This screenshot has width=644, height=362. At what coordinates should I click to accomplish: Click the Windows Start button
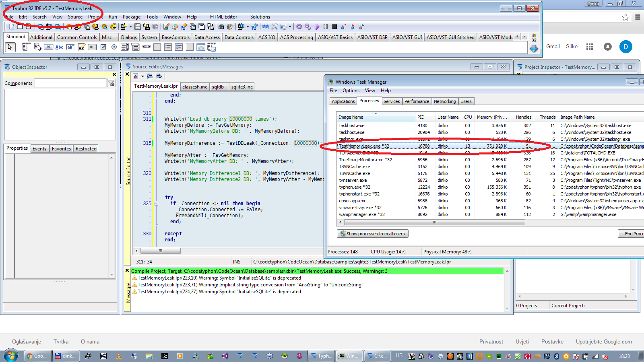click(x=10, y=356)
